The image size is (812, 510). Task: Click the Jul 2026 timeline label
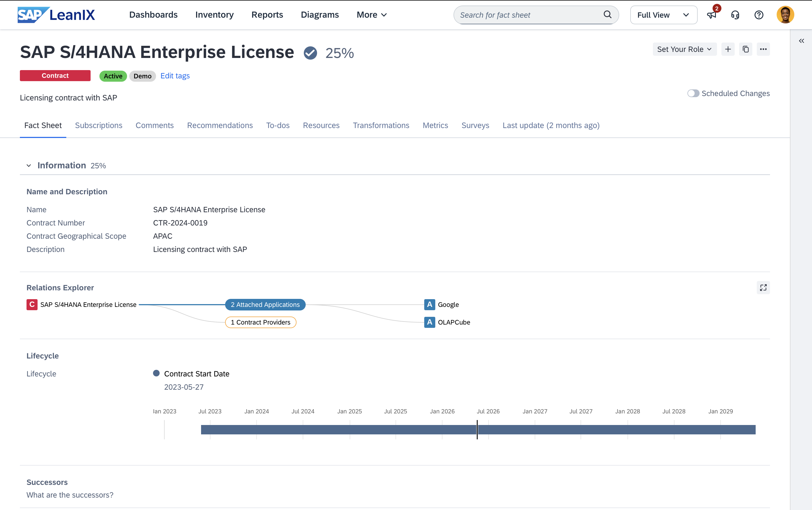(488, 411)
